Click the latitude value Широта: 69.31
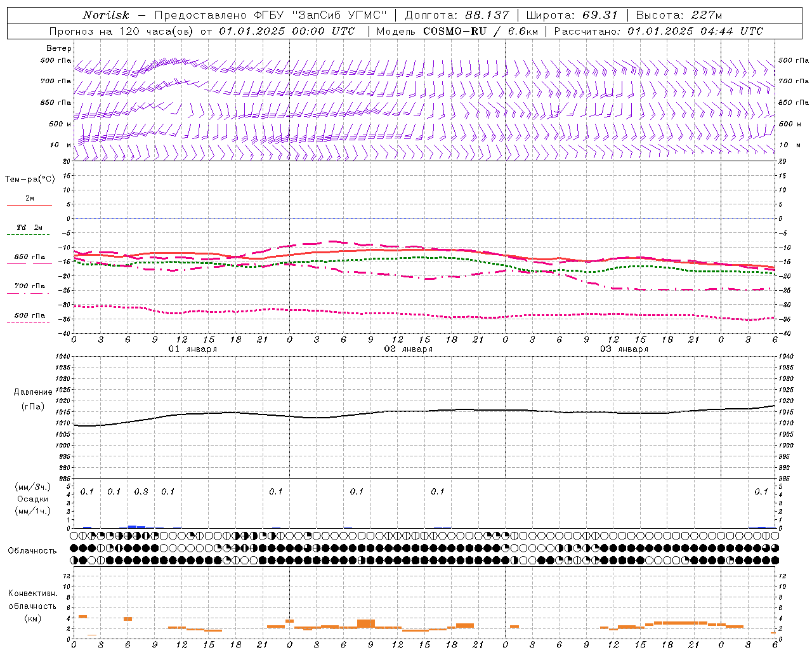This screenshot has height=650, width=812. pyautogui.click(x=572, y=15)
